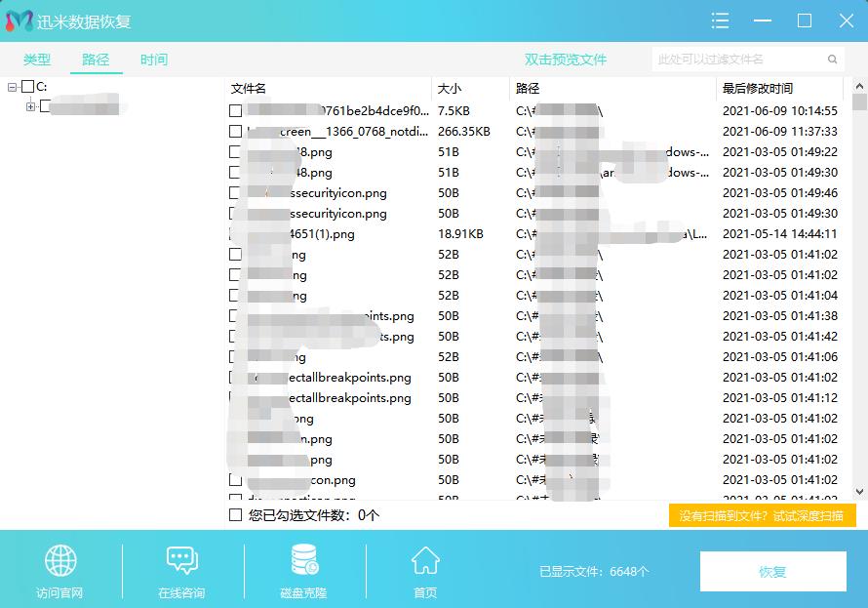Switch to the 时间 tab
868x608 pixels.
coord(153,60)
